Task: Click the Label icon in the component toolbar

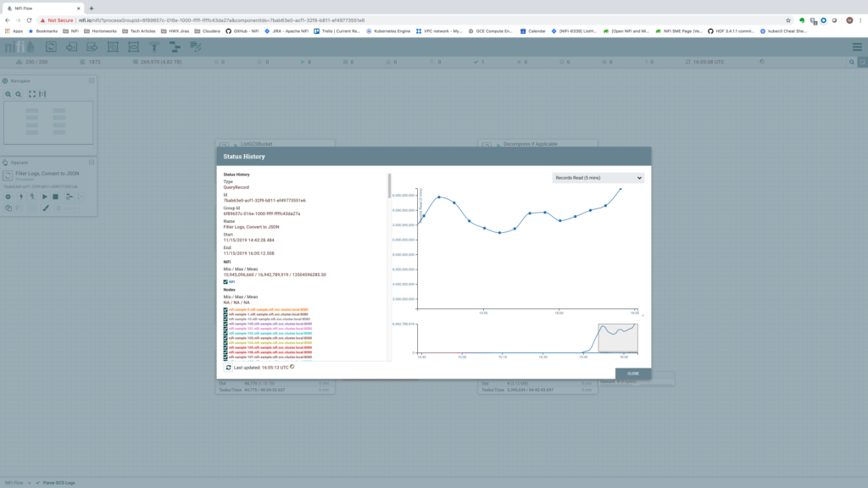Action: click(194, 48)
